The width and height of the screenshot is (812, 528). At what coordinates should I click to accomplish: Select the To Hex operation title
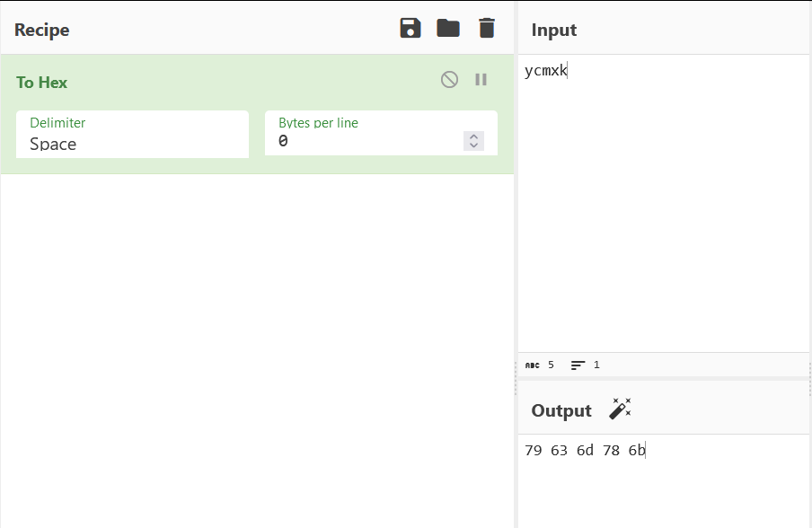coord(42,83)
